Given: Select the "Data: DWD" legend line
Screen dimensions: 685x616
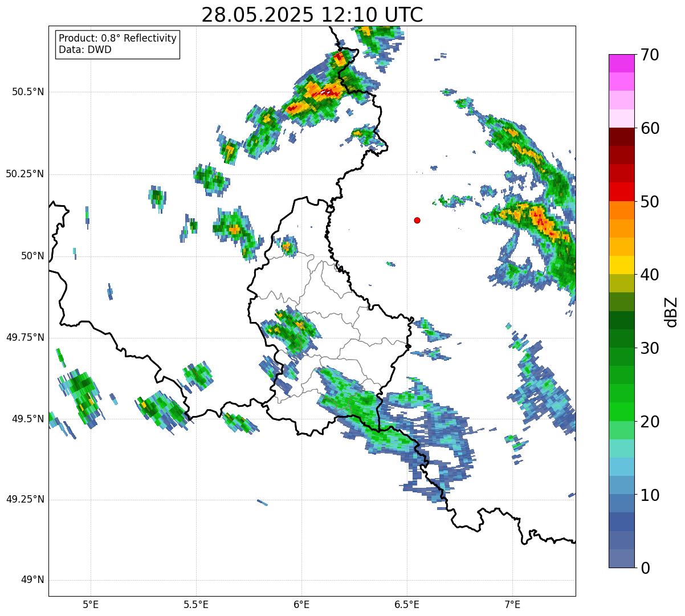Looking at the screenshot, I should (x=85, y=50).
